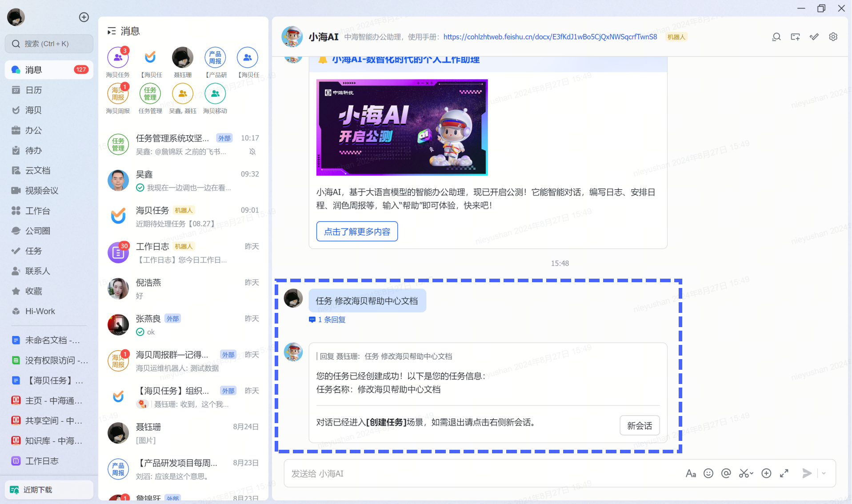Screen dimensions: 852x504
Task: Open 日历 calendar in left navigation
Action: [49, 90]
